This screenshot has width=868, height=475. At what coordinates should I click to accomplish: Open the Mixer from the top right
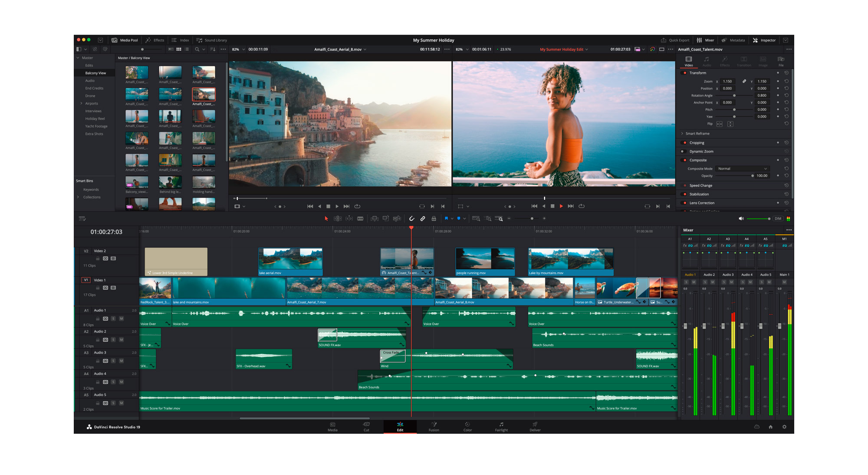(707, 40)
